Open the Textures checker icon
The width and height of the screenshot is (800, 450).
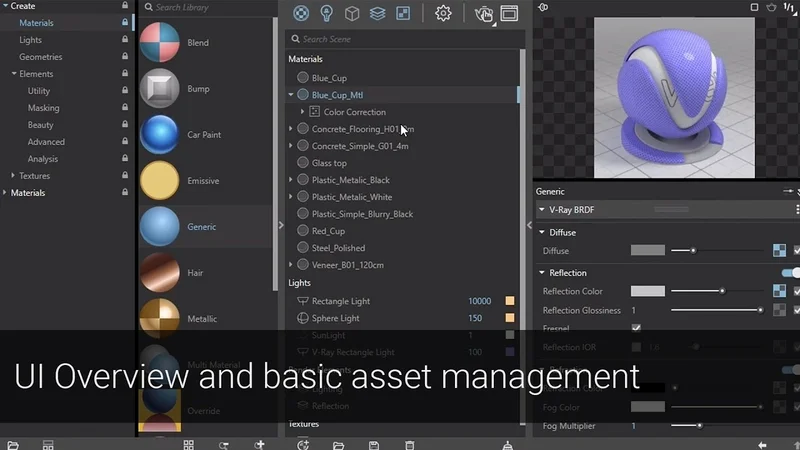coord(403,13)
